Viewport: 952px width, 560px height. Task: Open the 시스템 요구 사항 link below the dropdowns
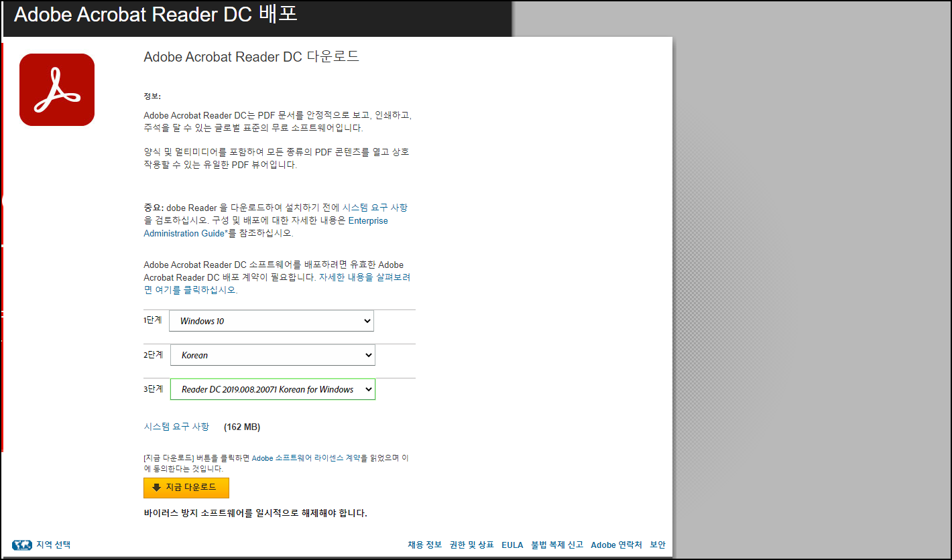(x=176, y=427)
